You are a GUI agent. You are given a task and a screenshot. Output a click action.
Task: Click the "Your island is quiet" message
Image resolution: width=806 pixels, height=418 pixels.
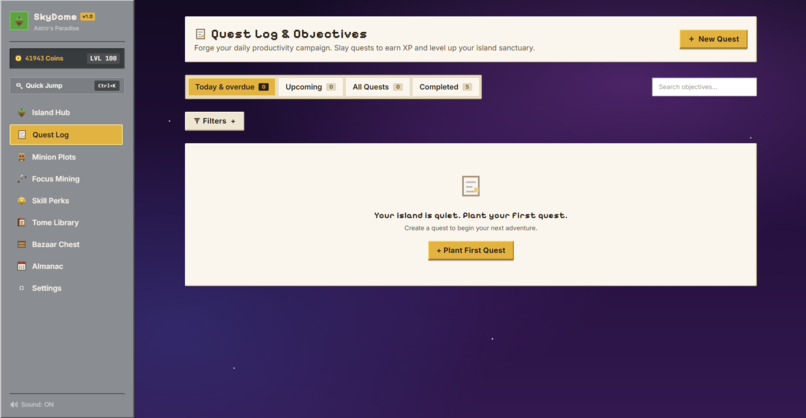(471, 215)
